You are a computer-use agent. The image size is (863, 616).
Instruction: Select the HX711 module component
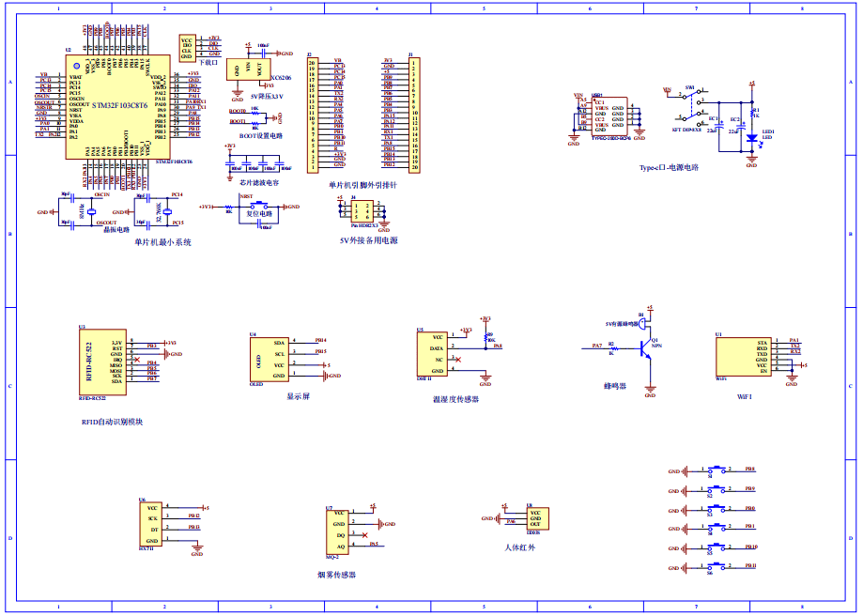pyautogui.click(x=150, y=525)
